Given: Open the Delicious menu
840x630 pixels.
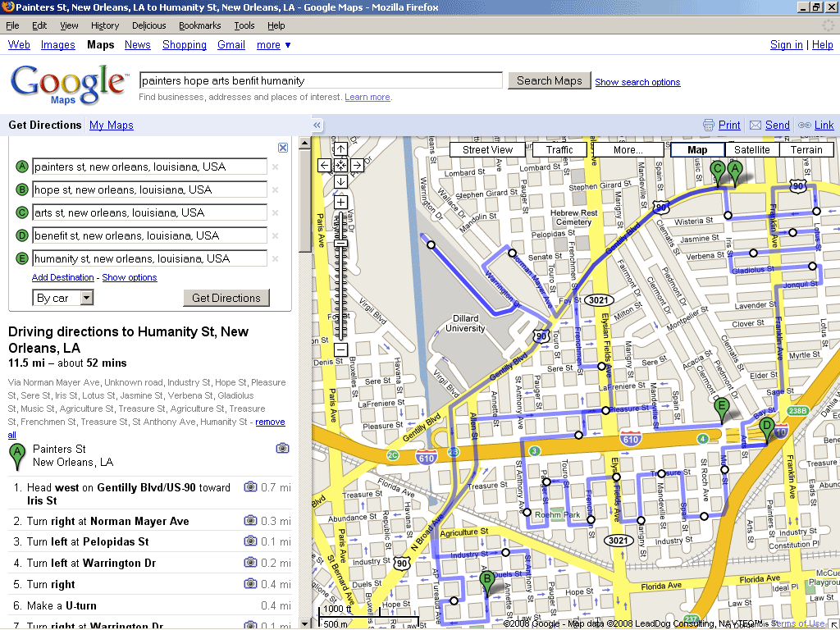Looking at the screenshot, I should pos(149,25).
